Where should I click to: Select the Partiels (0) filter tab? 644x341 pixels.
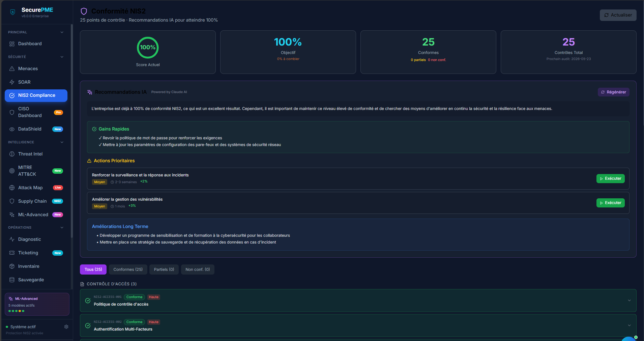point(164,269)
